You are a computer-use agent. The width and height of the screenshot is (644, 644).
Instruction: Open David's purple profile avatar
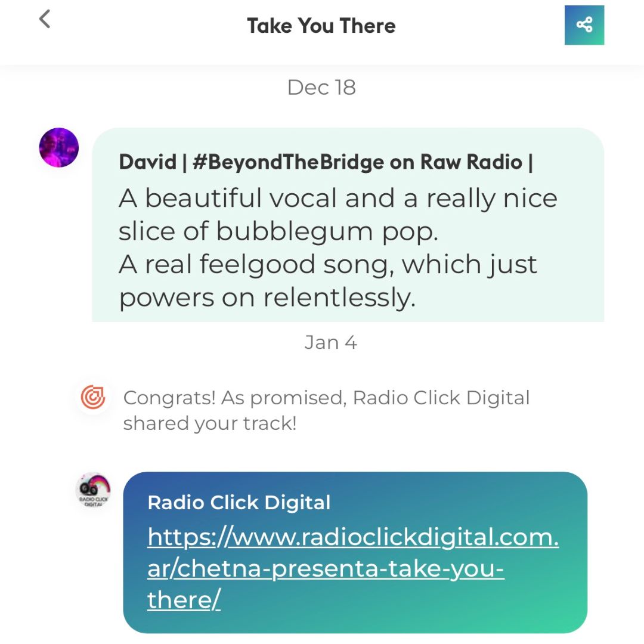[x=58, y=147]
